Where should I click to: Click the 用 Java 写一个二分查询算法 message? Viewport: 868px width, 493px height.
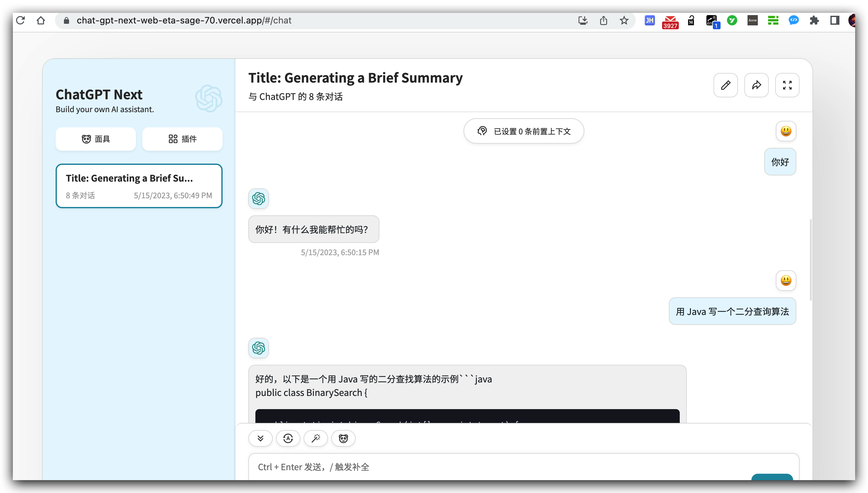[x=732, y=311]
